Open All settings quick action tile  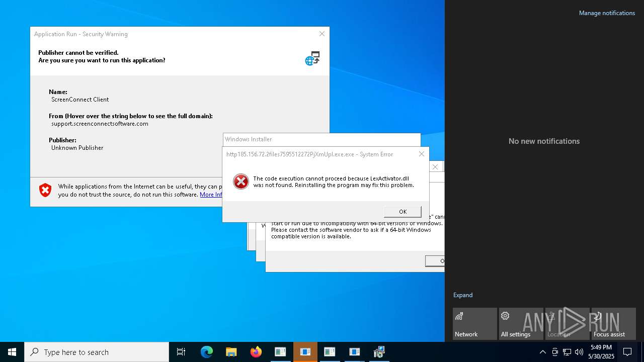pos(521,324)
